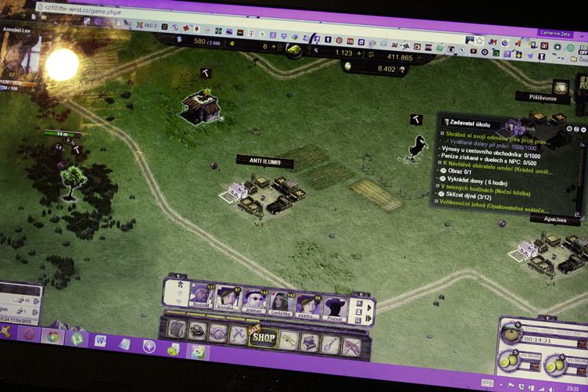Collapse quest K Návštěvě sběratele umění
The height and width of the screenshot is (392, 588).
(440, 163)
